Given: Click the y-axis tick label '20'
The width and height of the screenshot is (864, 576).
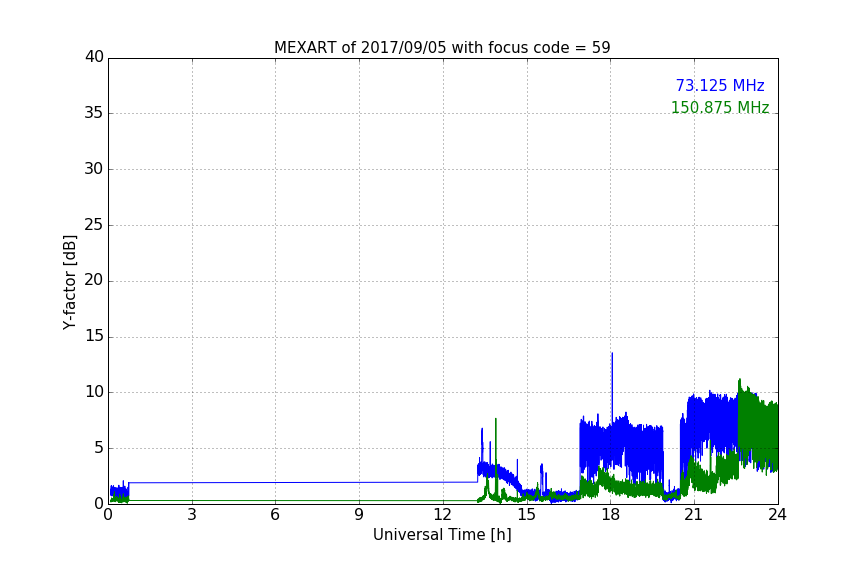Looking at the screenshot, I should 94,281.
